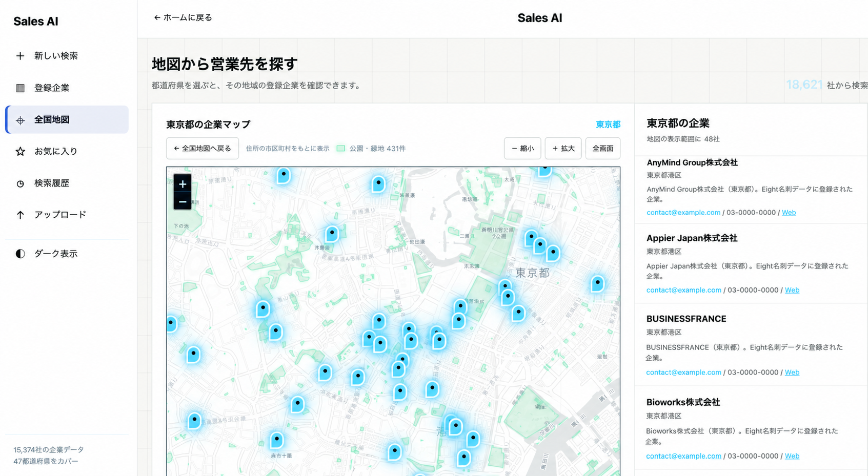Click the plus icon beside 新しい検索
Image resolution: width=868 pixels, height=476 pixels.
tap(20, 56)
